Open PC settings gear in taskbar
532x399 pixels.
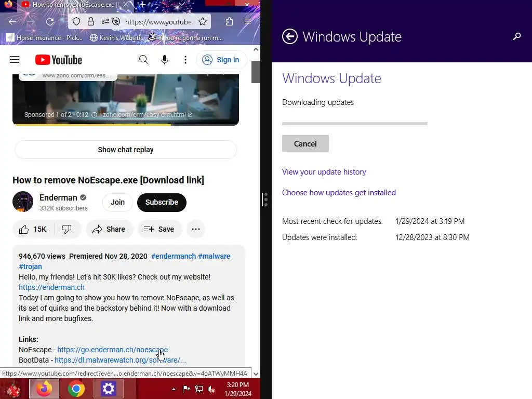[x=108, y=389]
